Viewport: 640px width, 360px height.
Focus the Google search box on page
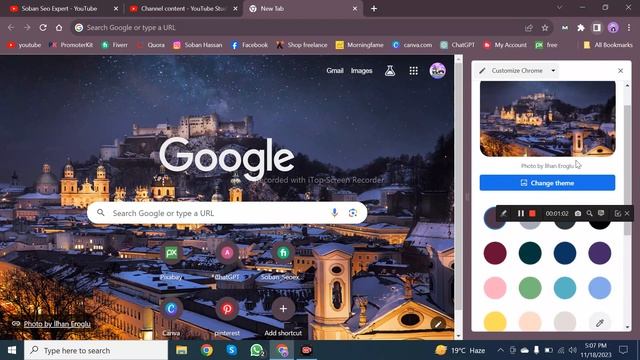pos(227,213)
